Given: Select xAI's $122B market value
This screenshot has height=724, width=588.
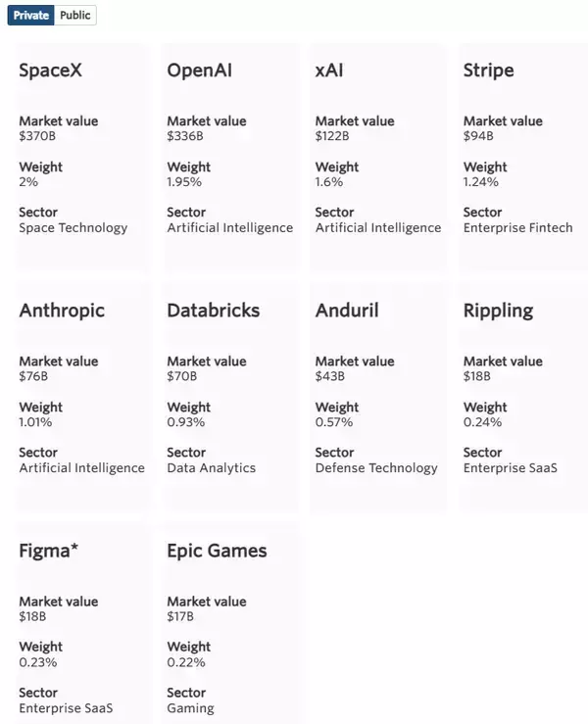Looking at the screenshot, I should [332, 136].
